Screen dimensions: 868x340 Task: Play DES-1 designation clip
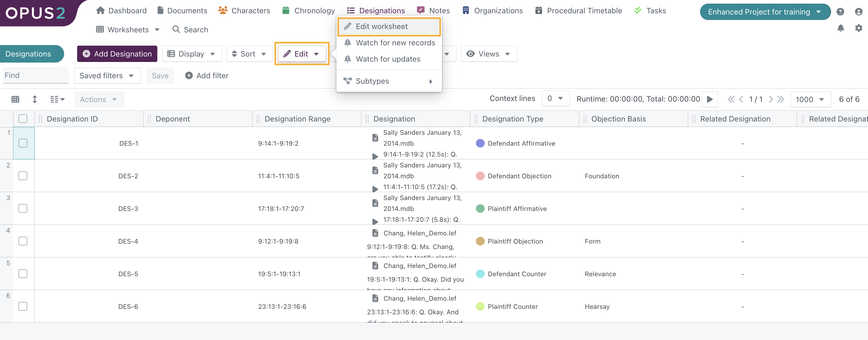click(x=375, y=156)
